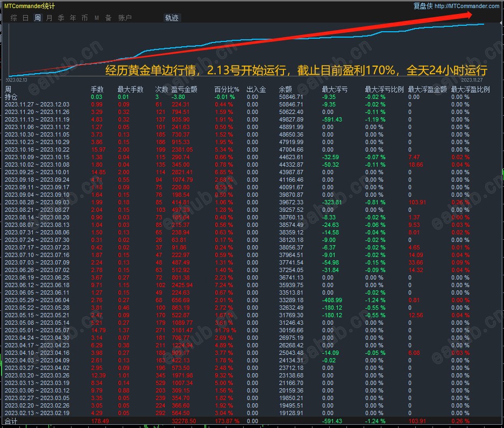Click total profit value 32278.50
The height and width of the screenshot is (428, 504).
tap(184, 421)
